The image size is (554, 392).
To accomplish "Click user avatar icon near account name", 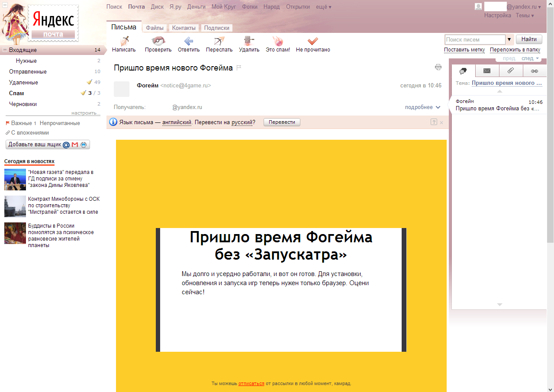I will [x=478, y=6].
